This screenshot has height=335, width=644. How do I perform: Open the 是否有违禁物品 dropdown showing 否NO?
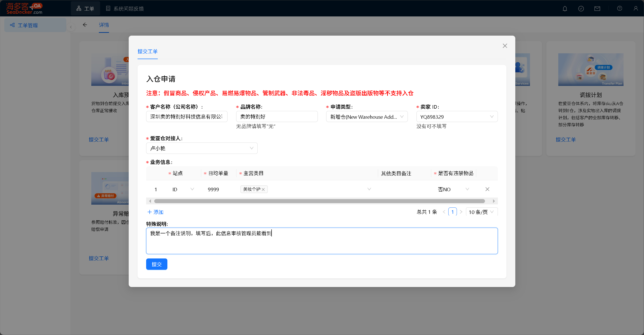click(453, 189)
